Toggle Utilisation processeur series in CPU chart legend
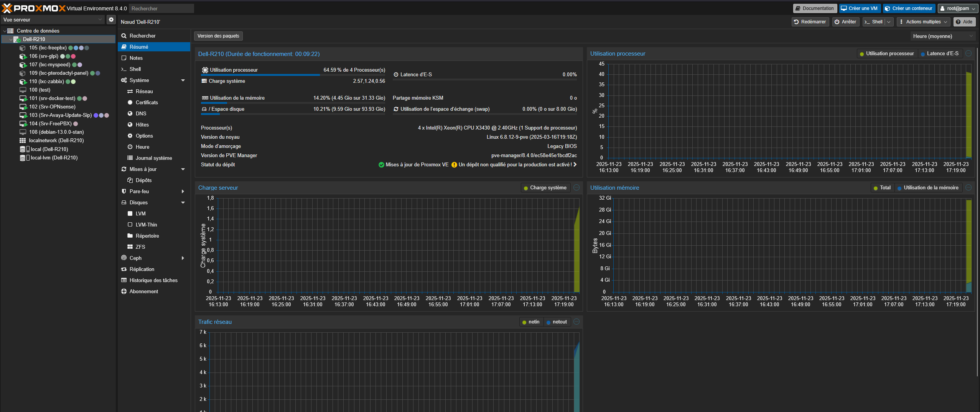Screen dimensions: 980x412 click(x=887, y=54)
